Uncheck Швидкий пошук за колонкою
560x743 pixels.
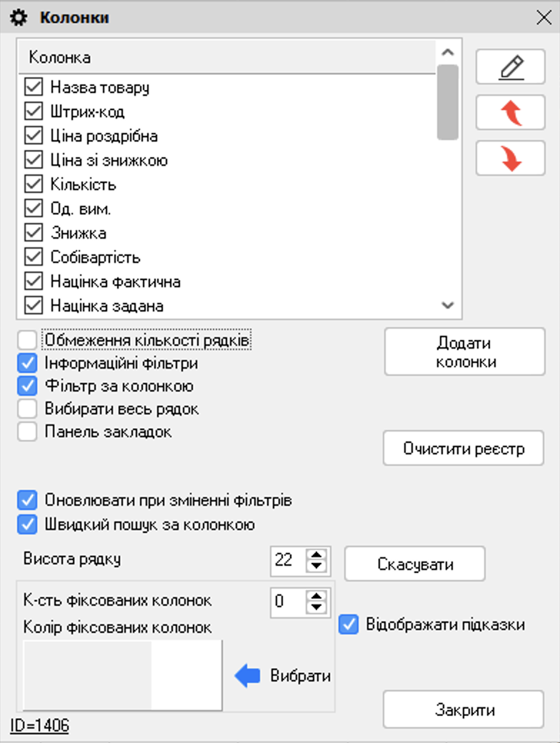tap(26, 523)
